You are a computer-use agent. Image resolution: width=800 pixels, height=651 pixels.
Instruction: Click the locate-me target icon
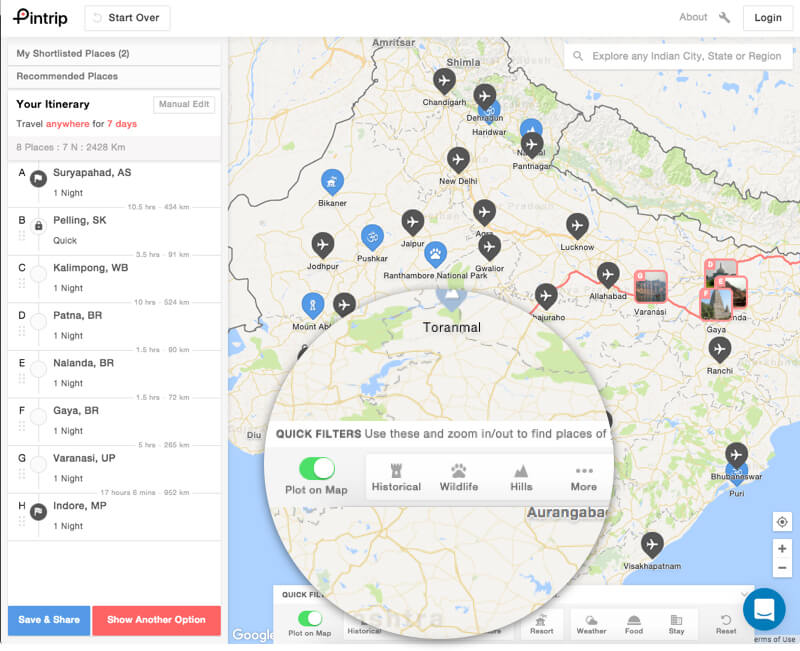[782, 522]
